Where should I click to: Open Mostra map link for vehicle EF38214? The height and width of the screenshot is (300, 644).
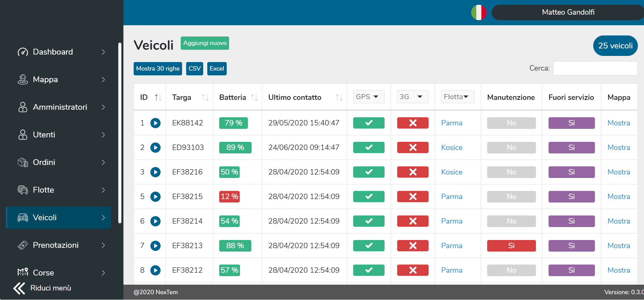tap(618, 221)
